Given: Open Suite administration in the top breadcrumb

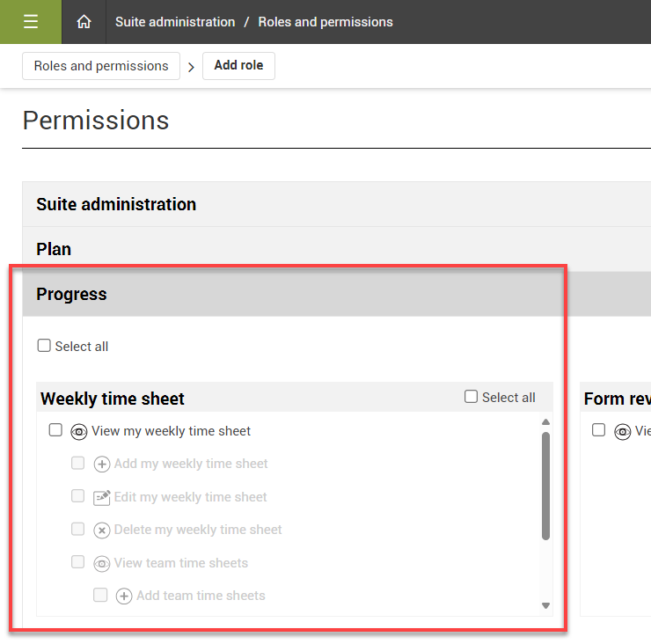Looking at the screenshot, I should (175, 22).
